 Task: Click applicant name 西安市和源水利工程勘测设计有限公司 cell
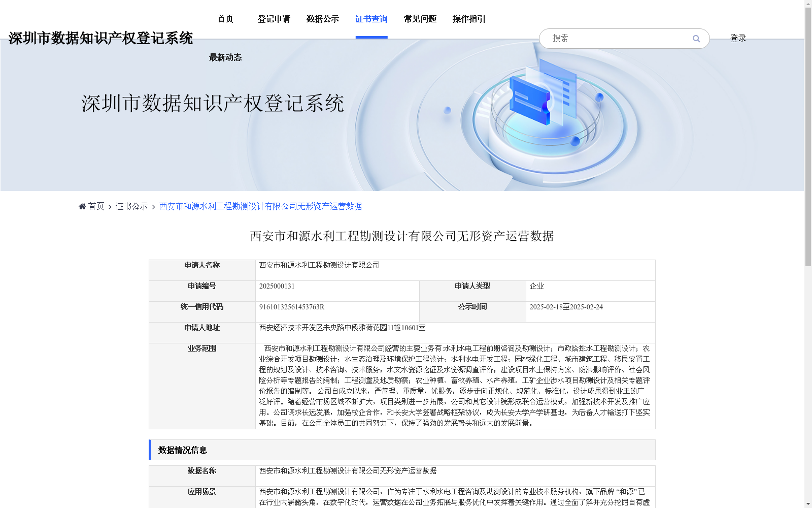click(x=455, y=270)
